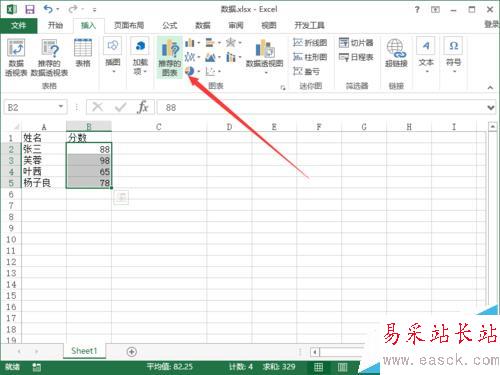The height and width of the screenshot is (375, 500).
Task: Add a new sheet with plus button
Action: (x=132, y=352)
